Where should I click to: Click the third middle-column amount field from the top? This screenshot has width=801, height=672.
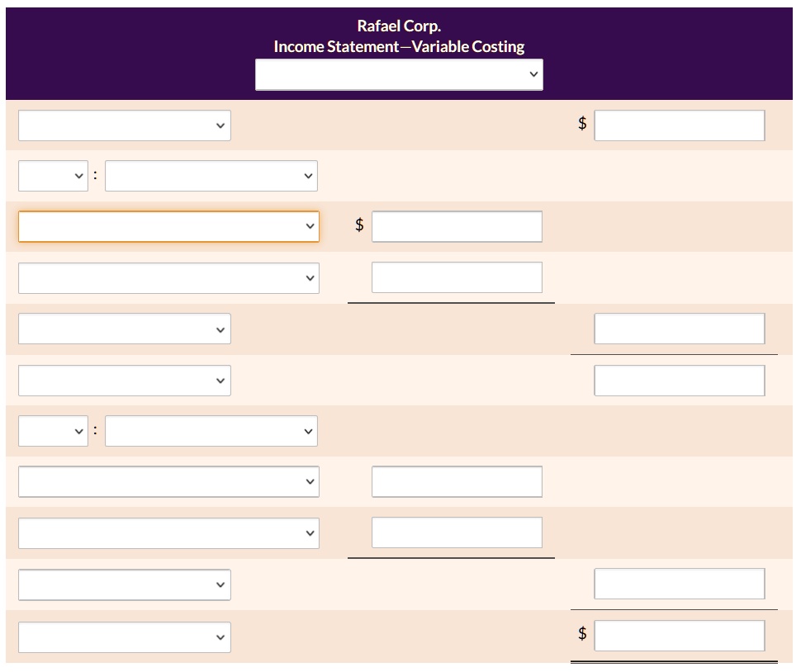click(457, 481)
